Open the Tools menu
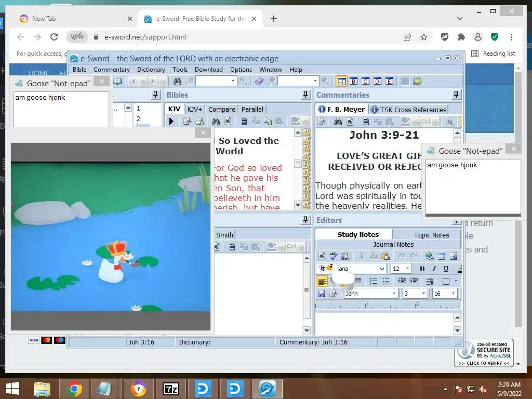Screen dimensions: 532x399 pos(180,70)
